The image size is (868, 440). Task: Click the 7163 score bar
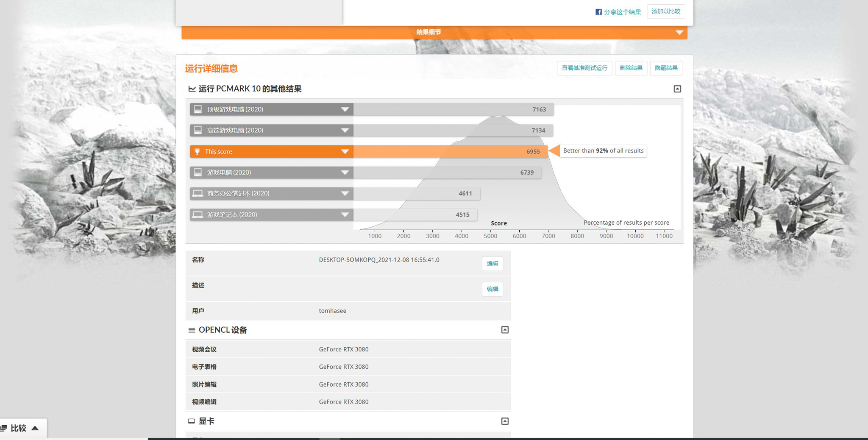453,109
